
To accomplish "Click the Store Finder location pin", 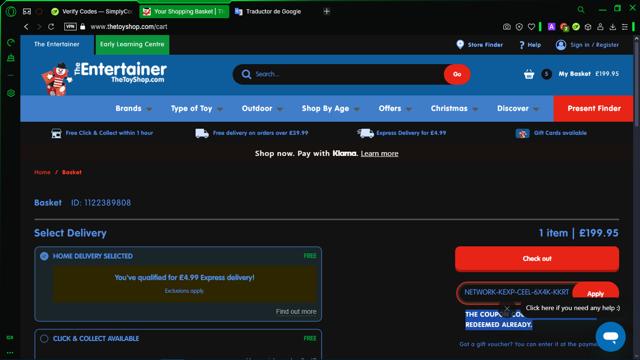I will pyautogui.click(x=460, y=44).
